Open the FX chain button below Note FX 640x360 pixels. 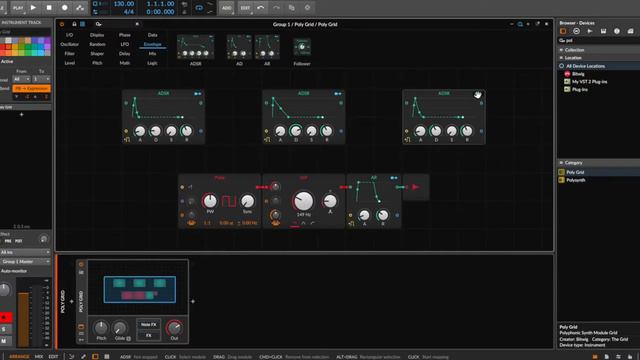click(x=149, y=335)
